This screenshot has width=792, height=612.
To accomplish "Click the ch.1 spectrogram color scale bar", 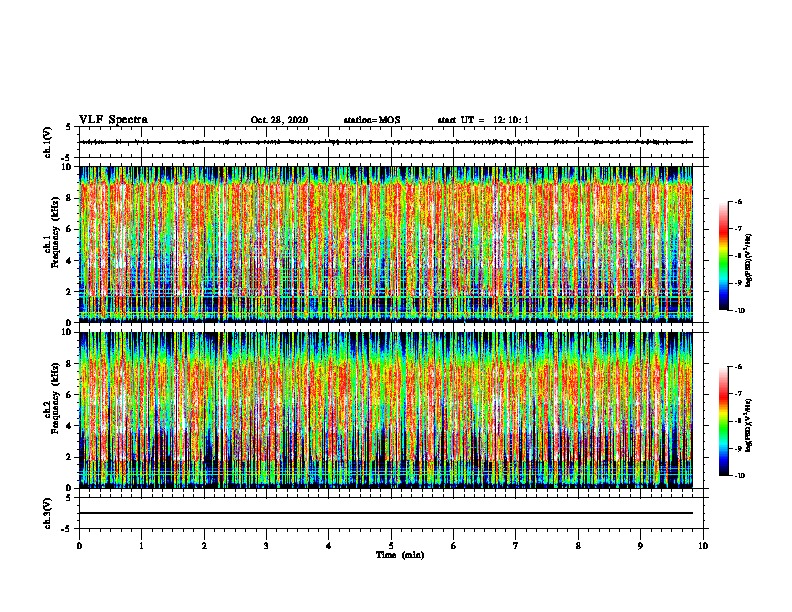I will coord(723,256).
